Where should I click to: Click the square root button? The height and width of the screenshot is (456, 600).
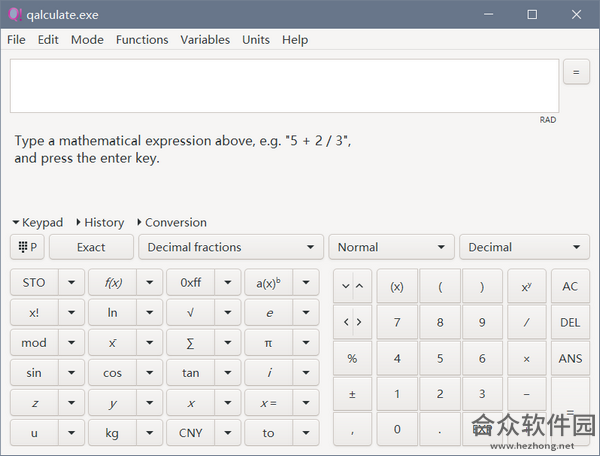191,313
